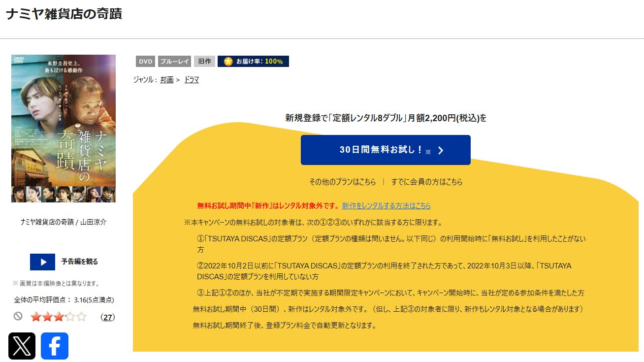Click condition ② 2022年10月2日以前 text

[384, 271]
